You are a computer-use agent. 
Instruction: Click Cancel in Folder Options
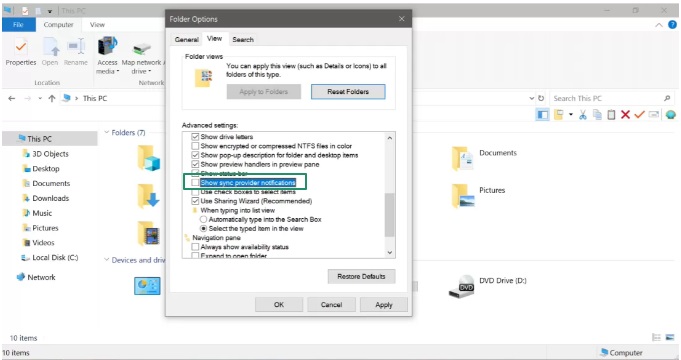pyautogui.click(x=331, y=304)
